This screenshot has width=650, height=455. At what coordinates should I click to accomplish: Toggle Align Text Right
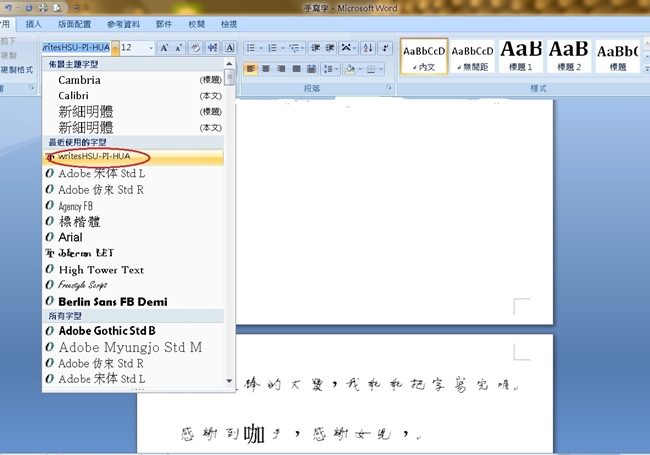[x=281, y=68]
